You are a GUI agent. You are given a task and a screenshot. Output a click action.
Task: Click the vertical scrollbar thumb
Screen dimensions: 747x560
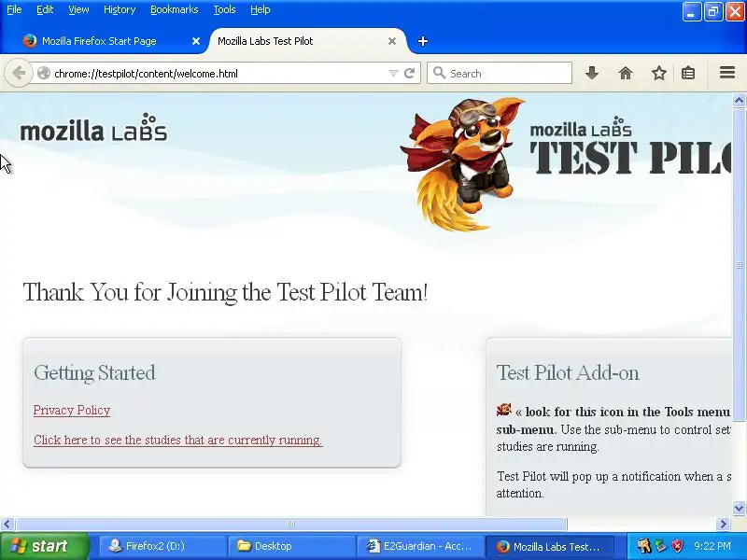[739, 264]
